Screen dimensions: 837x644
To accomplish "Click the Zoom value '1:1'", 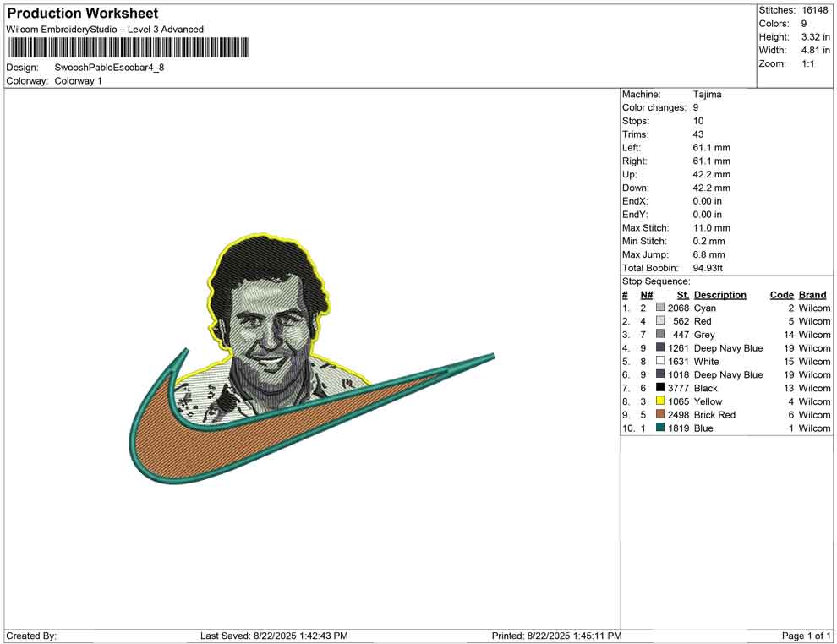I will pyautogui.click(x=808, y=63).
